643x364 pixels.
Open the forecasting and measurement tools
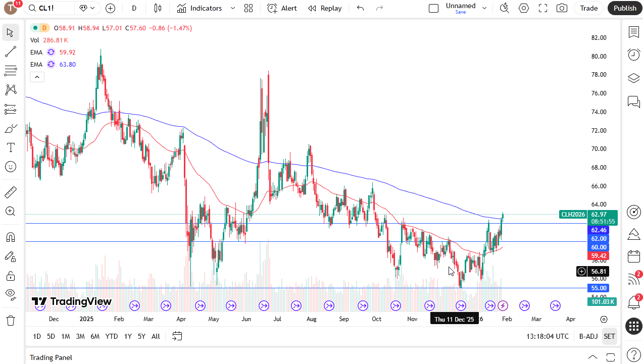point(10,109)
